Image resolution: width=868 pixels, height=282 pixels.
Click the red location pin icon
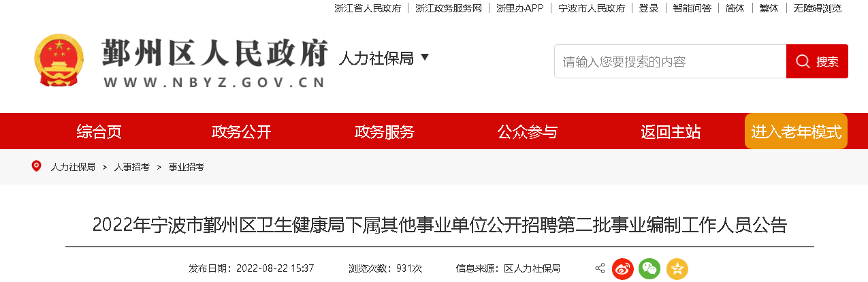coord(37,166)
